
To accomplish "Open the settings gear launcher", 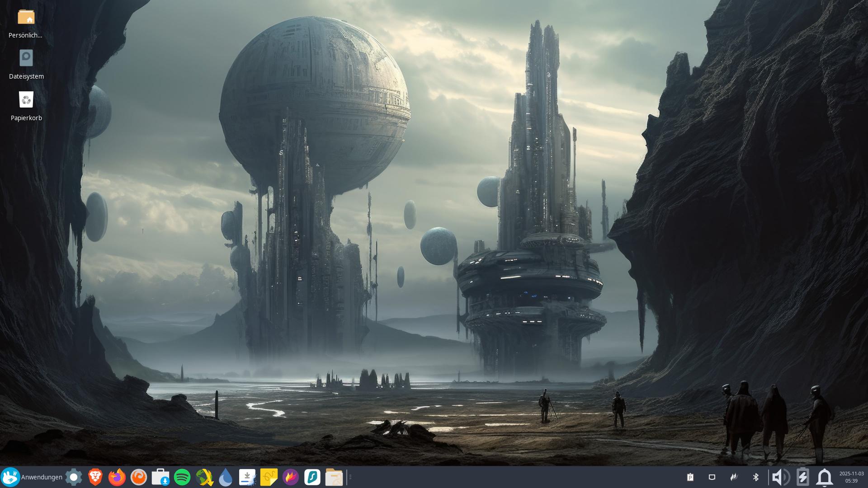I will [74, 477].
